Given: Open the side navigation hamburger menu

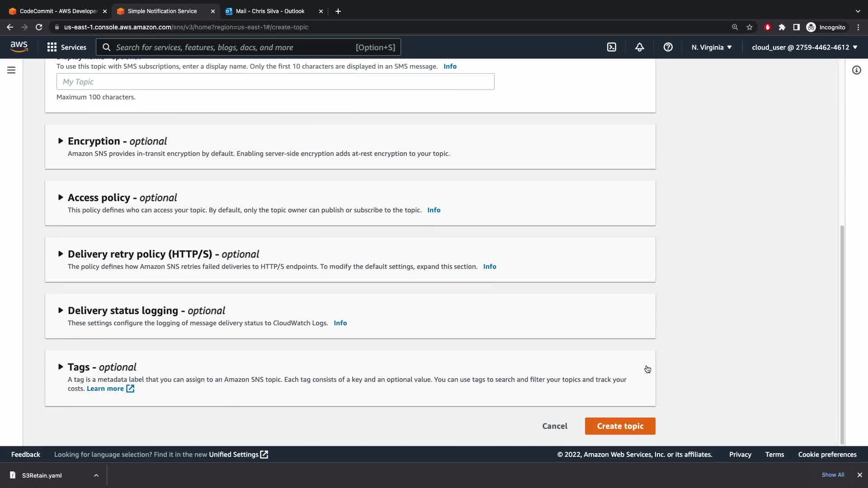Looking at the screenshot, I should coord(11,70).
